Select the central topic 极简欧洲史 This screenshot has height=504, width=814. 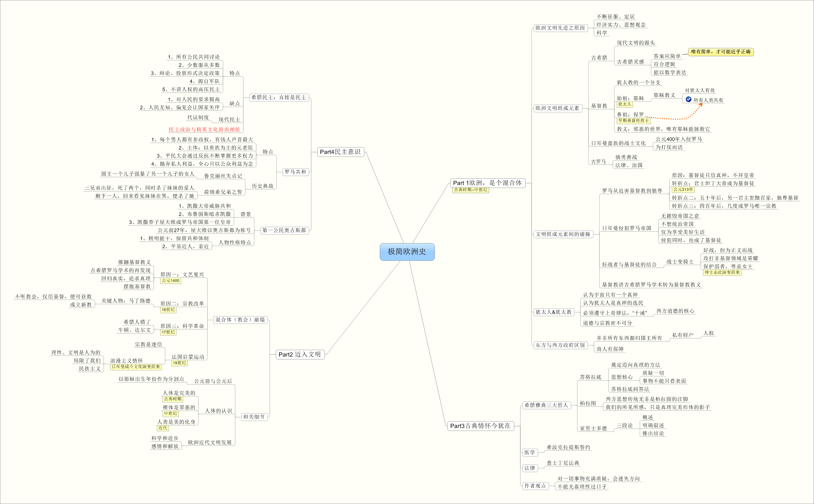(x=407, y=252)
